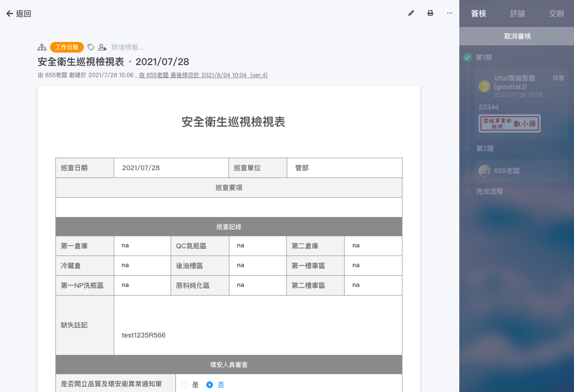The width and height of the screenshot is (574, 392).
Task: Click the red approval stamp image
Action: tap(509, 123)
